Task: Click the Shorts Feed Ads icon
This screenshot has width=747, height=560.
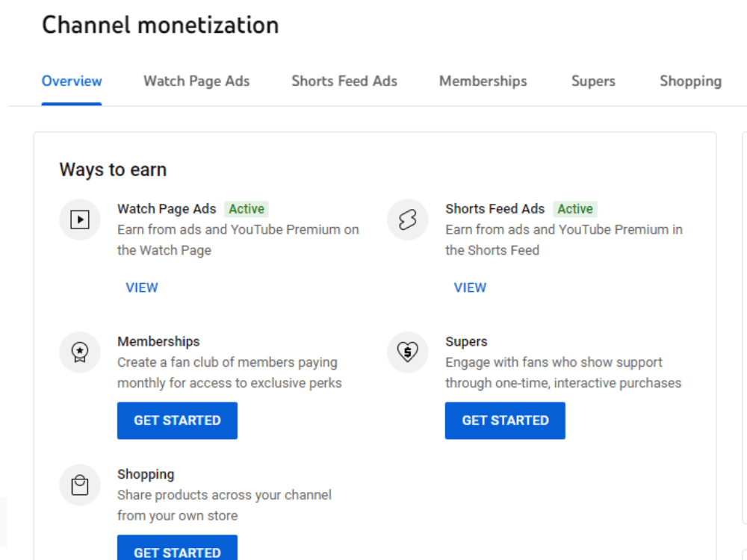Action: [x=408, y=220]
